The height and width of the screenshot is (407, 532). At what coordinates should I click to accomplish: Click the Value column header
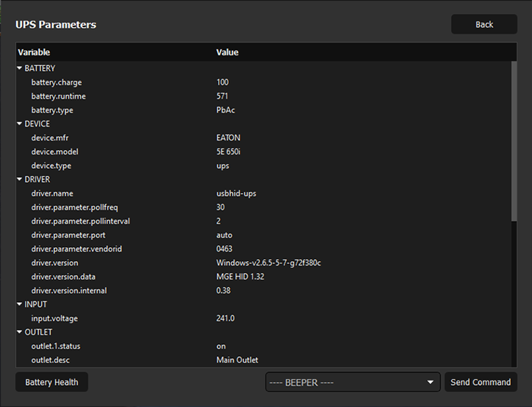(x=227, y=52)
